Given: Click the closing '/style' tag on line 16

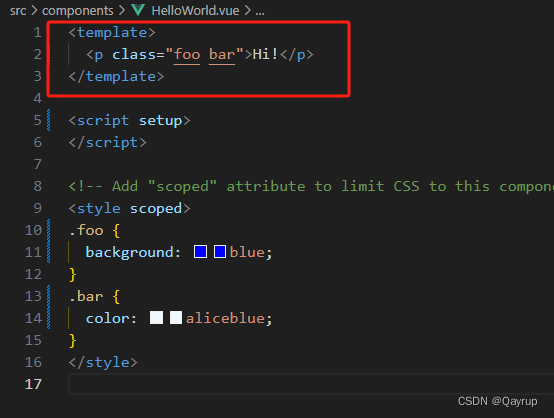Looking at the screenshot, I should coord(103,362).
